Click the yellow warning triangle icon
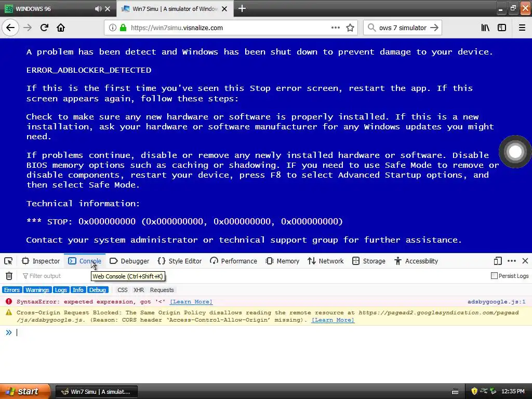The width and height of the screenshot is (532, 399). click(x=9, y=312)
